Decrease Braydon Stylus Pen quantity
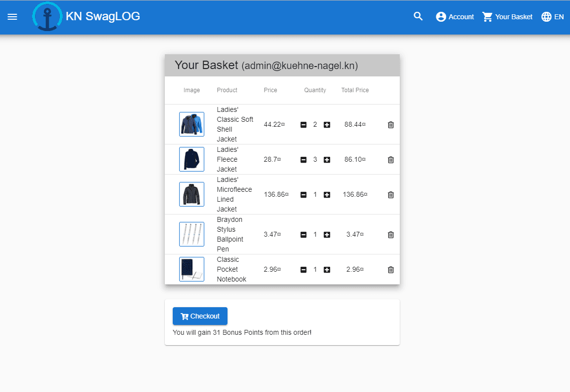Image resolution: width=570 pixels, height=392 pixels. pos(304,235)
